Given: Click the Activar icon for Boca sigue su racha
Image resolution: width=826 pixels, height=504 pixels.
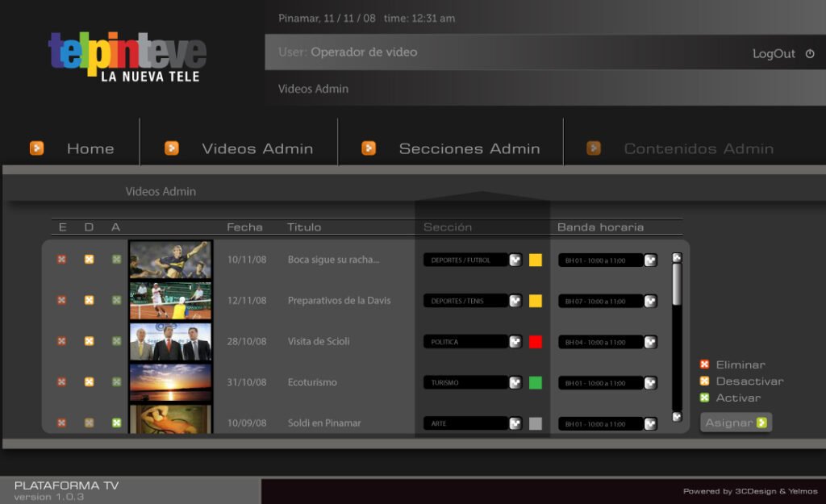Looking at the screenshot, I should pos(116,259).
